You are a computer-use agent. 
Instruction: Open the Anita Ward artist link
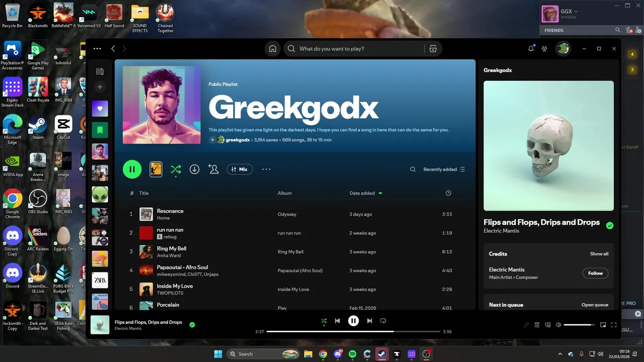pyautogui.click(x=169, y=255)
